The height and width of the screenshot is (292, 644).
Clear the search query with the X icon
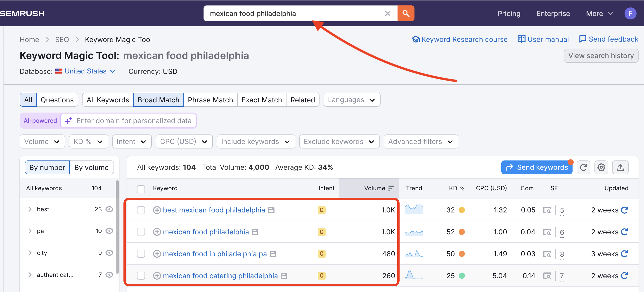click(x=388, y=14)
